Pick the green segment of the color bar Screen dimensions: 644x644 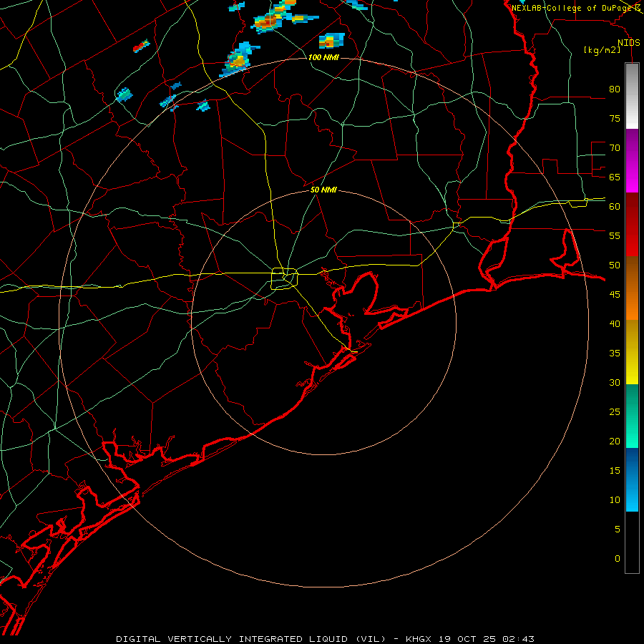[x=632, y=416]
